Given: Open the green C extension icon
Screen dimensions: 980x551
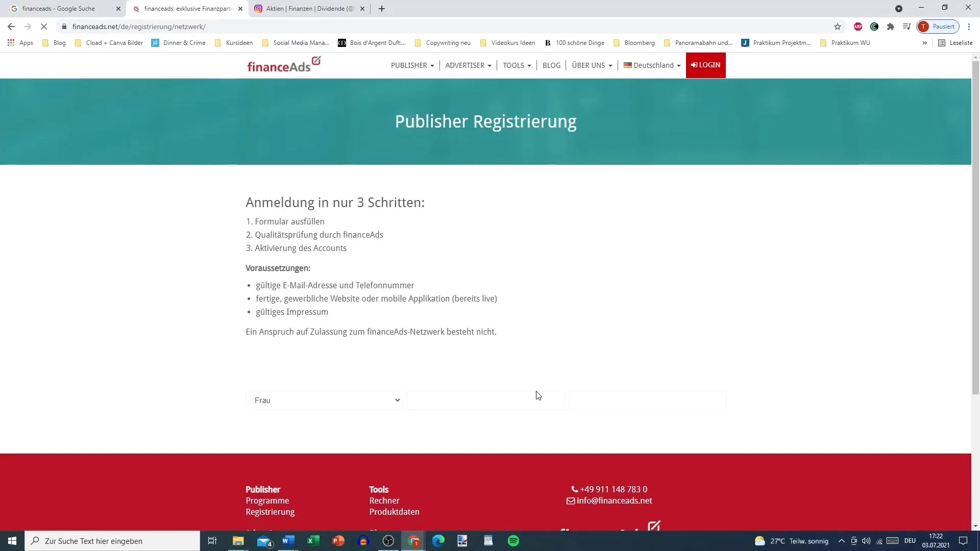Looking at the screenshot, I should click(x=874, y=27).
